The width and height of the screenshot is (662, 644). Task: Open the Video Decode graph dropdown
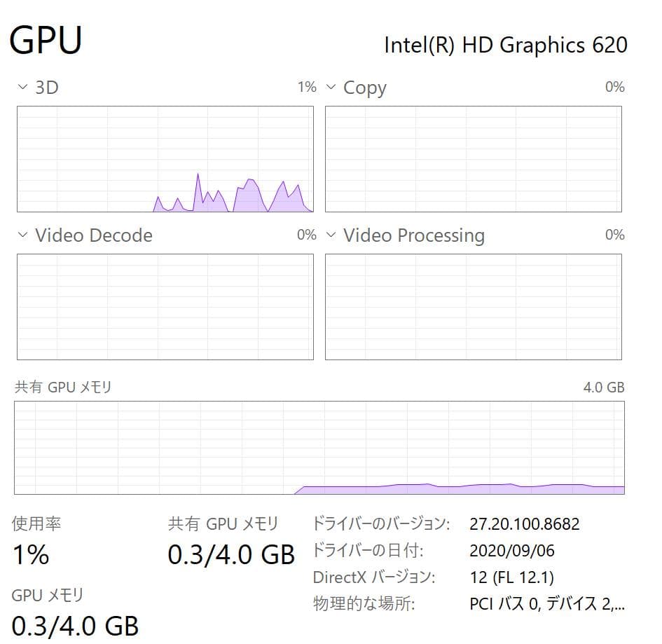click(22, 235)
